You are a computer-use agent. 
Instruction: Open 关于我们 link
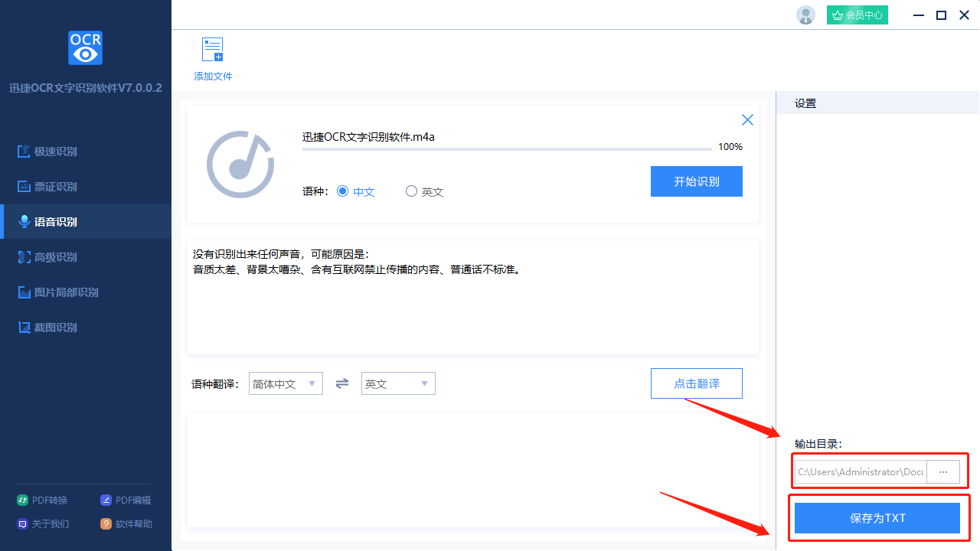(x=43, y=524)
